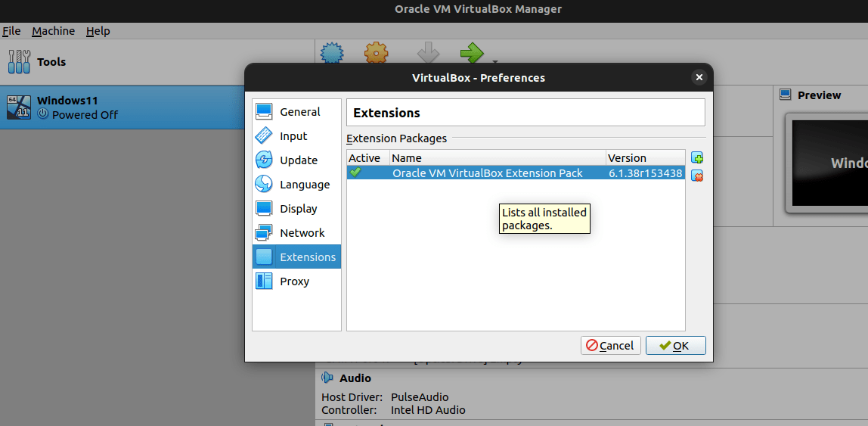Viewport: 868px width, 426px height.
Task: Select Oracle VM VirtualBox Extension Pack row
Action: click(516, 173)
